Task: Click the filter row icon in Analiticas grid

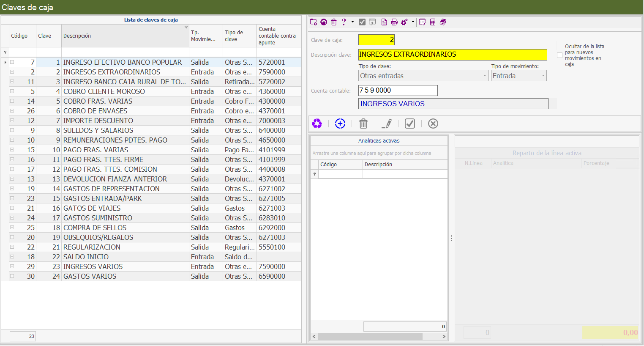Action: click(314, 174)
